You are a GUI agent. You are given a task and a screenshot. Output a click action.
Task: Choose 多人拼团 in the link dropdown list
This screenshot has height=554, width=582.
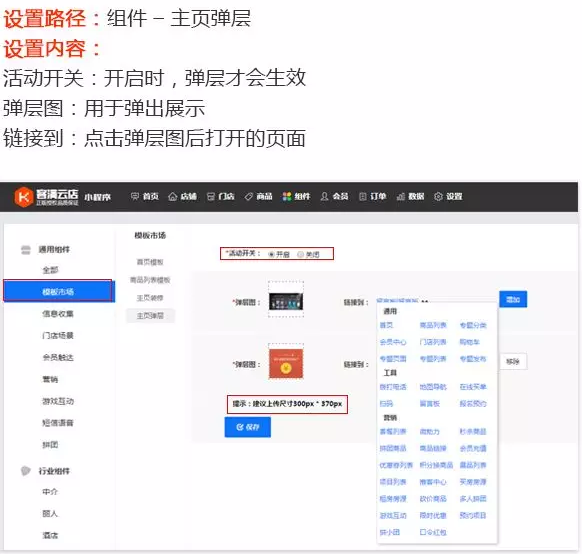coord(473,499)
